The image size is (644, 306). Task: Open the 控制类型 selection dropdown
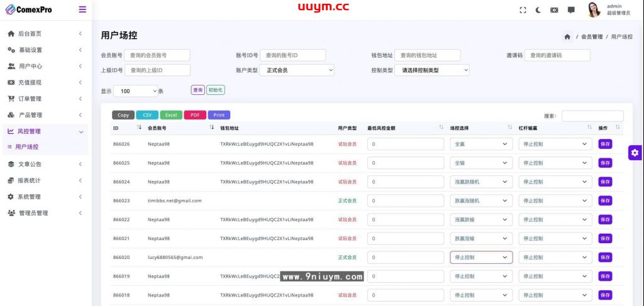(432, 70)
